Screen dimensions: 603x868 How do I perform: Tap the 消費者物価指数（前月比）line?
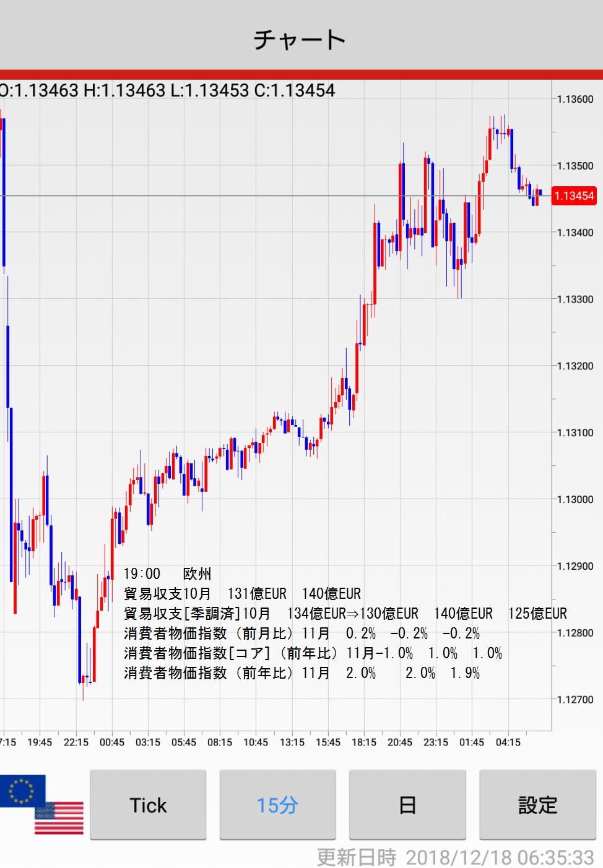point(301,634)
